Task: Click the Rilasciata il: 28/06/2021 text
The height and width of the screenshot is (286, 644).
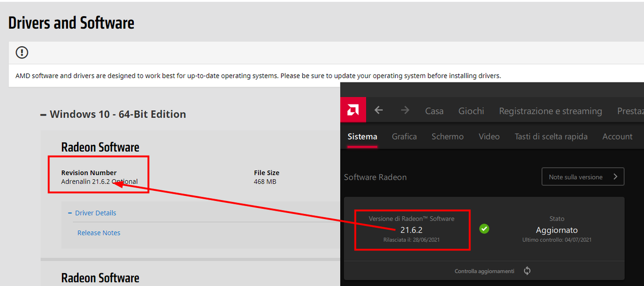Action: click(x=412, y=240)
